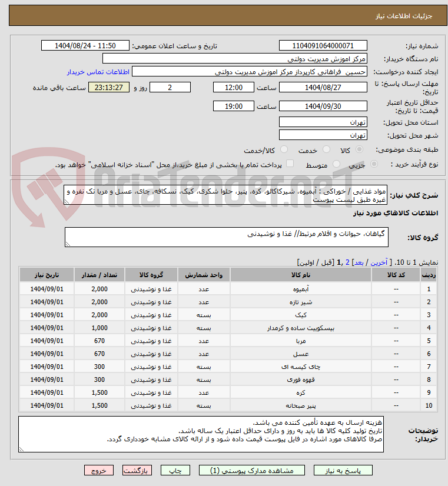This screenshot has height=486, width=448.
Task: Click the شرح کلی نیاز description textarea
Action: pyautogui.click(x=225, y=195)
